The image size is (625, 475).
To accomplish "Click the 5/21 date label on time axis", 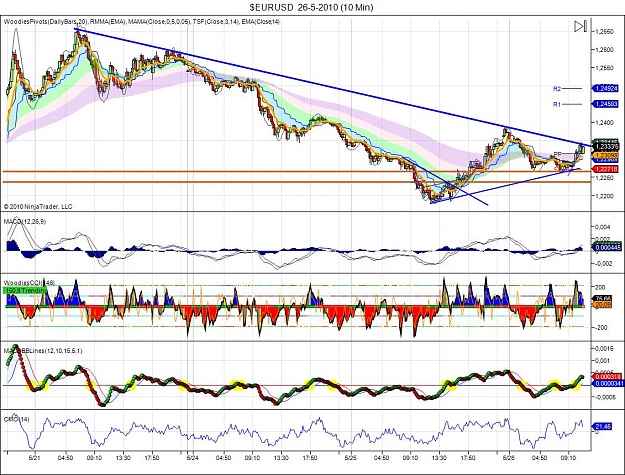I will tap(35, 458).
